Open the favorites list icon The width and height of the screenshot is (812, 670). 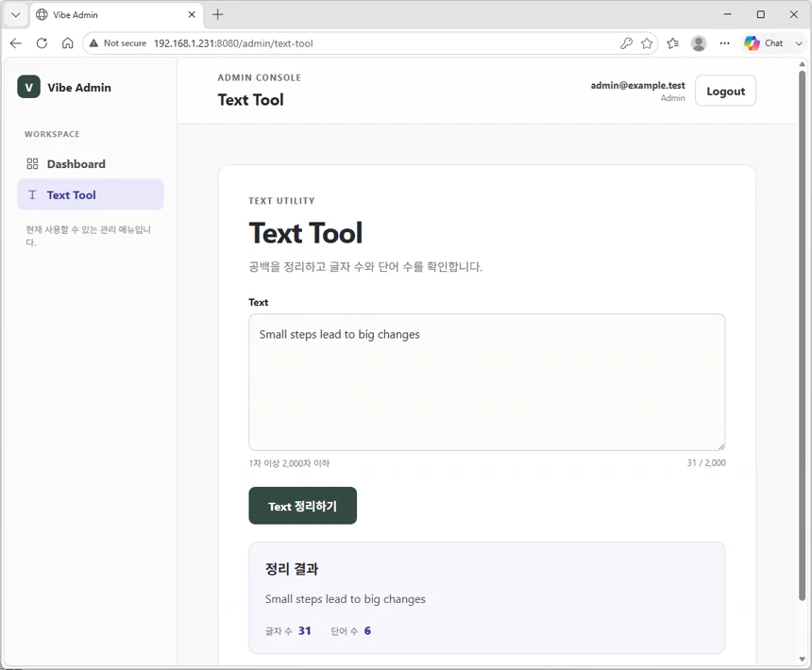coord(672,43)
